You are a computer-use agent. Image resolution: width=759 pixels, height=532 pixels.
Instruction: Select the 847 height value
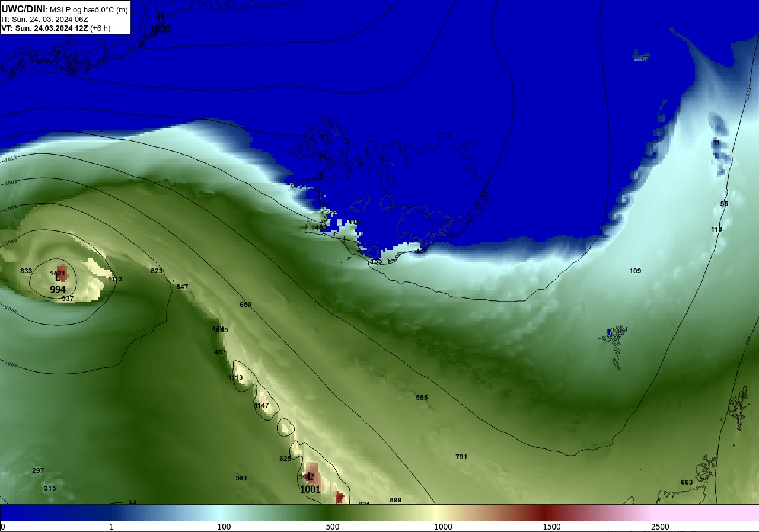[182, 287]
